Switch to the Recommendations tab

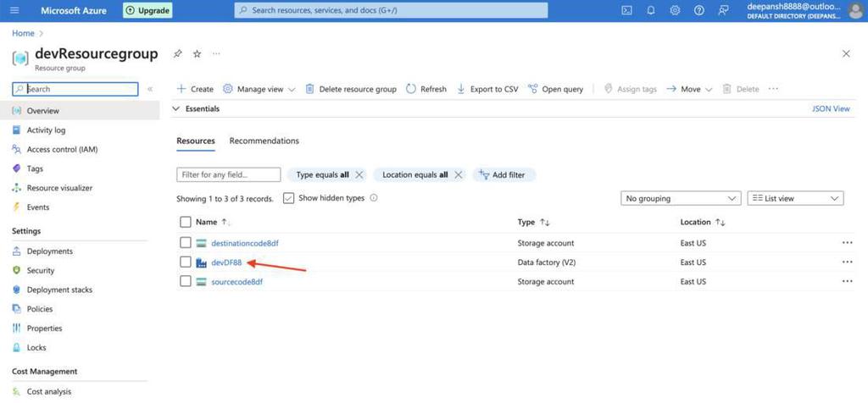(264, 141)
